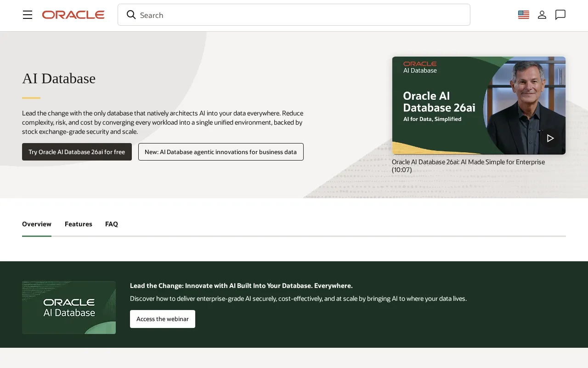Switch to the FAQ tab
Screen dimensions: 588x368
pos(112,224)
